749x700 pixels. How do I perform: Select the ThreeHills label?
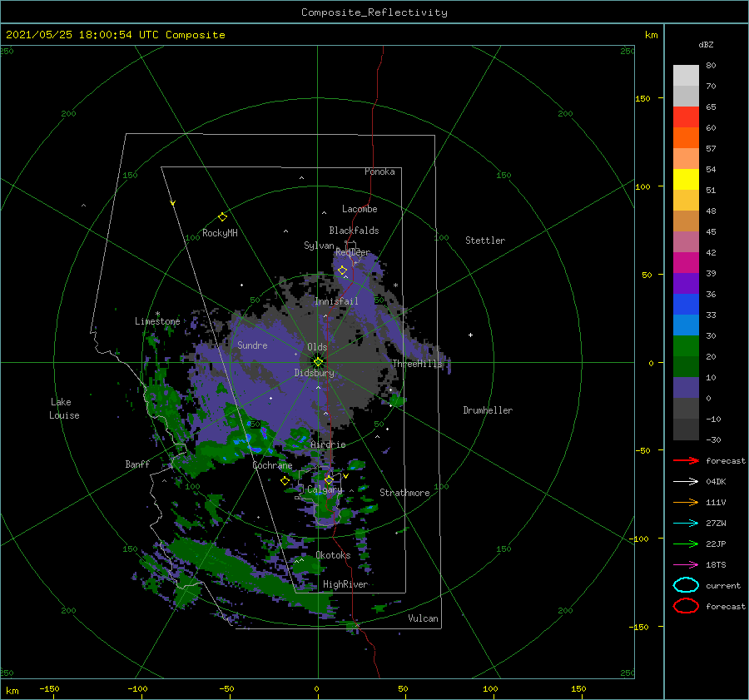(x=418, y=364)
